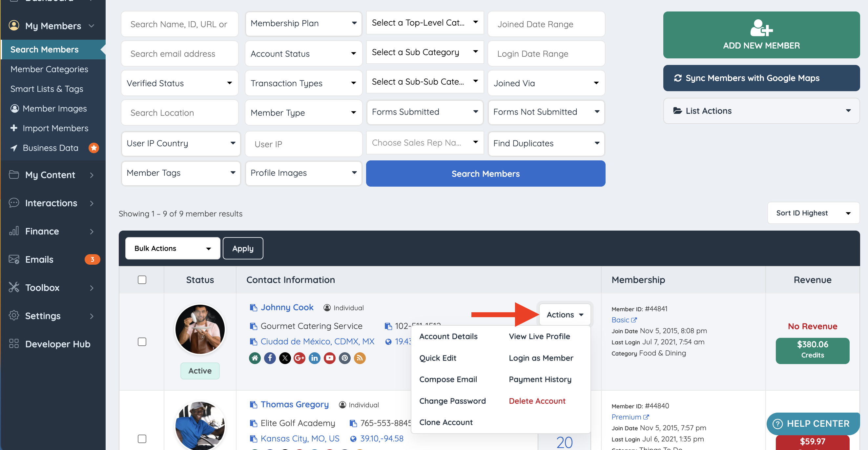868x450 pixels.
Task: Click Johnny Cook's Facebook social icon
Action: click(270, 358)
